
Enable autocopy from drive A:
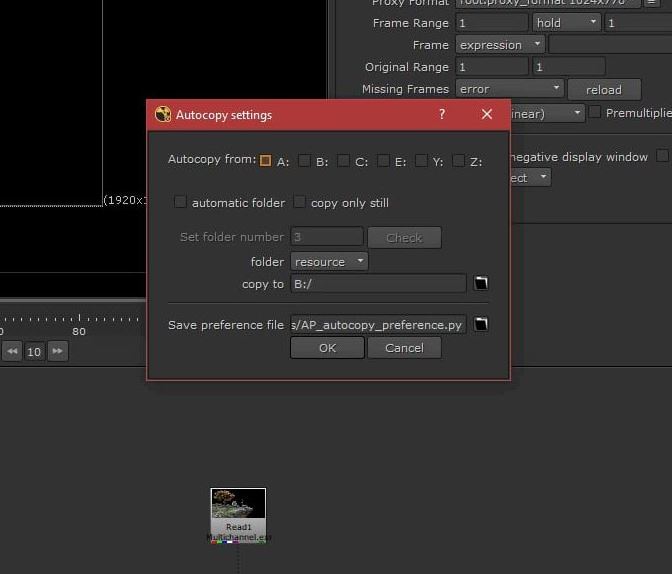tap(265, 161)
